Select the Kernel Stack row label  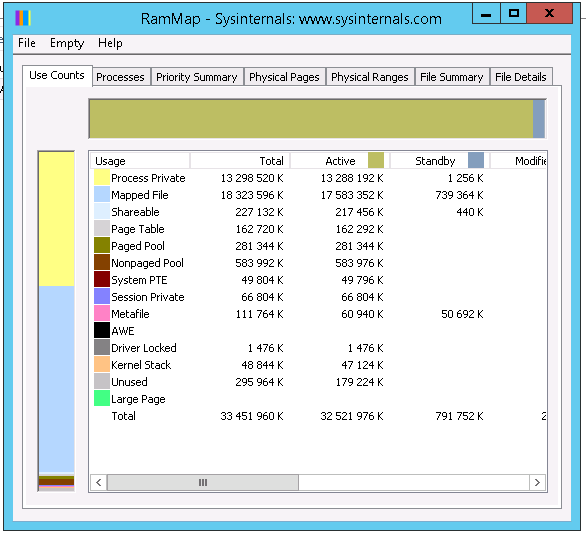click(x=141, y=365)
